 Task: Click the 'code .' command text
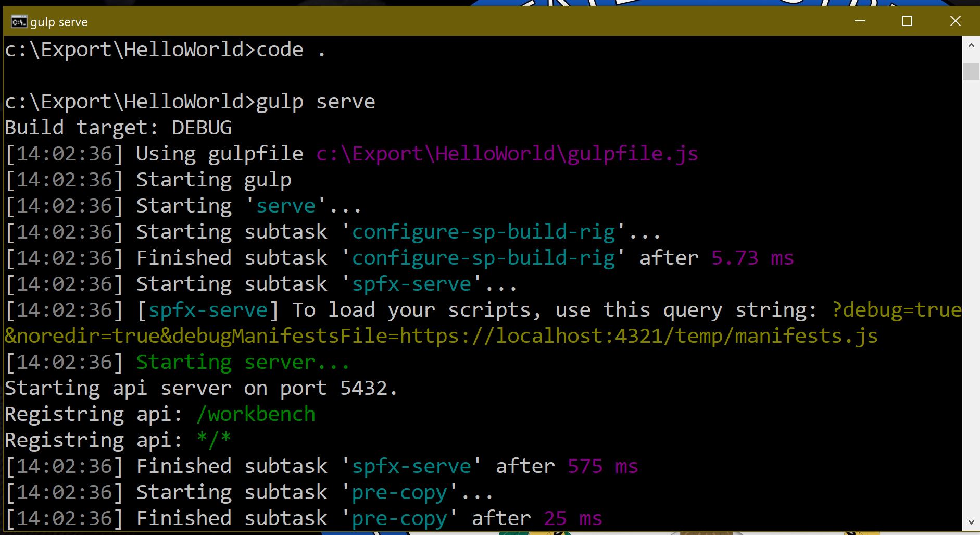[x=291, y=49]
